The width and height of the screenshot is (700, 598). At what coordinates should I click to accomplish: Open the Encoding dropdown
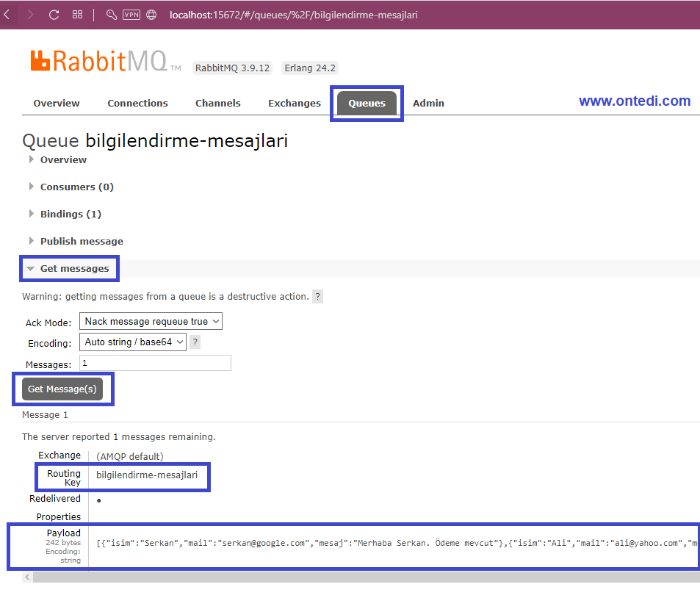pyautogui.click(x=133, y=342)
